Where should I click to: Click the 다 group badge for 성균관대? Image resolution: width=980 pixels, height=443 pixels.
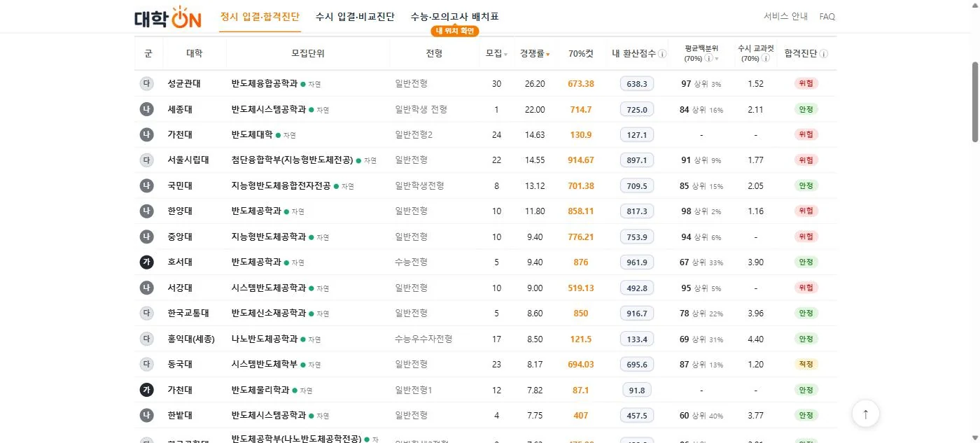click(x=146, y=83)
